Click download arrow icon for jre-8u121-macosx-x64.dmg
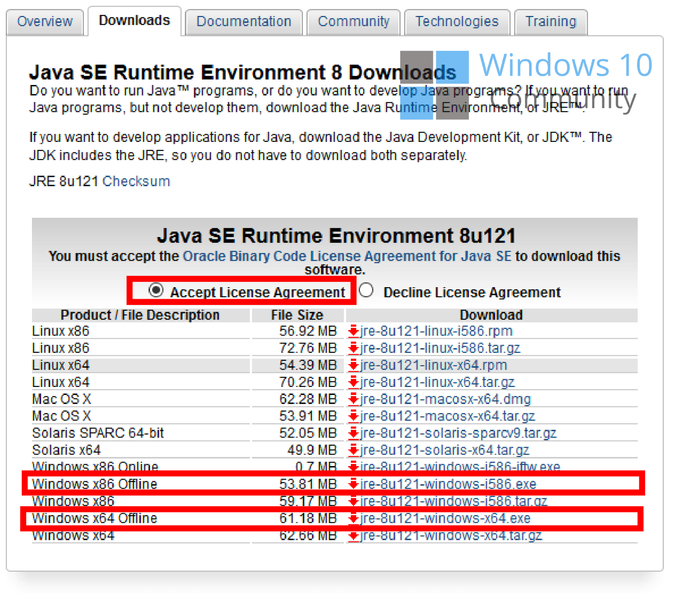 (x=353, y=399)
